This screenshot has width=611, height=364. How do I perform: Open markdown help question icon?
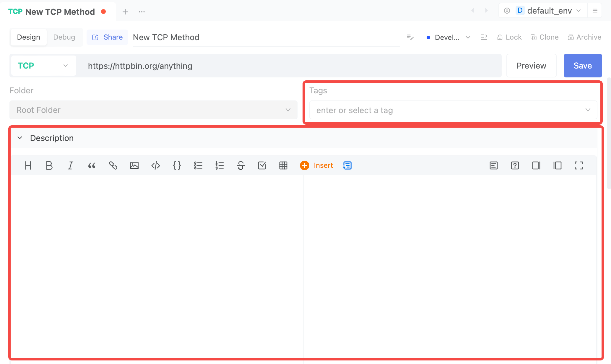pos(515,165)
